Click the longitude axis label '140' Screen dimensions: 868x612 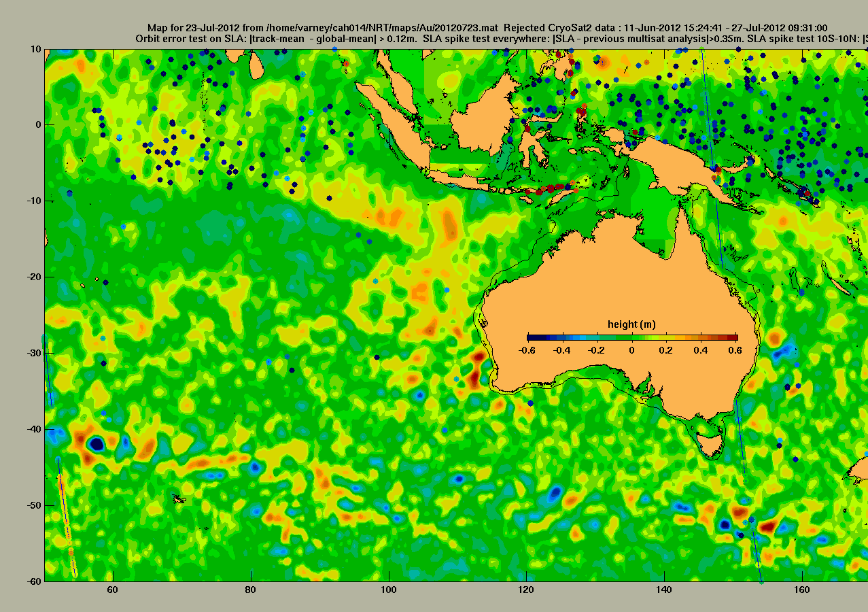tap(665, 591)
